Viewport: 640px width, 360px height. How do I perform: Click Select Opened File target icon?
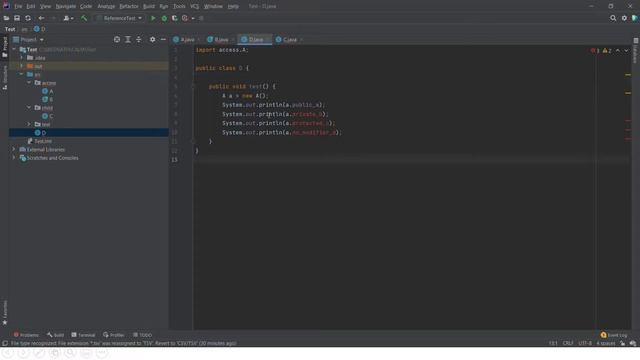[117, 39]
